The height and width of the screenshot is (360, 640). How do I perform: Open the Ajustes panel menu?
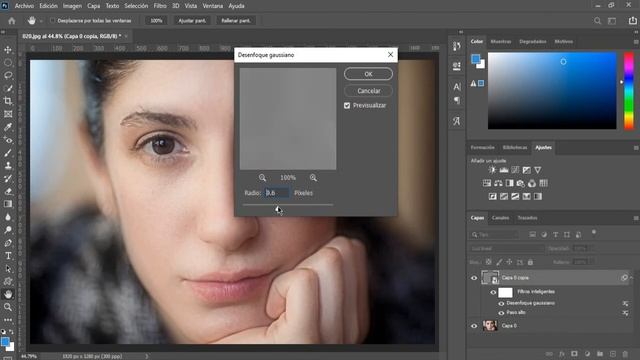tap(636, 148)
